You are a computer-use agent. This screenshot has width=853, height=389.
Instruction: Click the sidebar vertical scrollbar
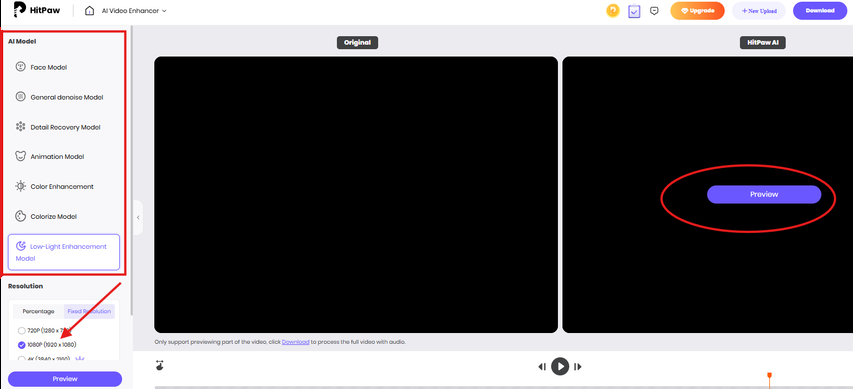(x=131, y=171)
